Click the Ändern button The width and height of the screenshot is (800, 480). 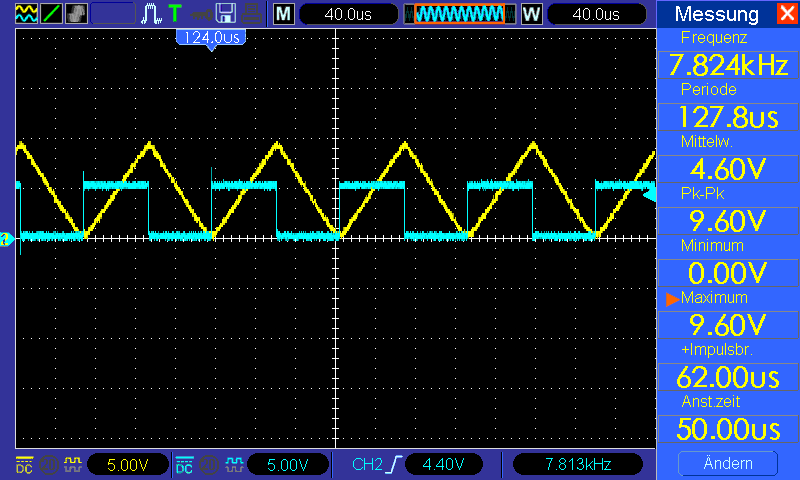(x=728, y=464)
